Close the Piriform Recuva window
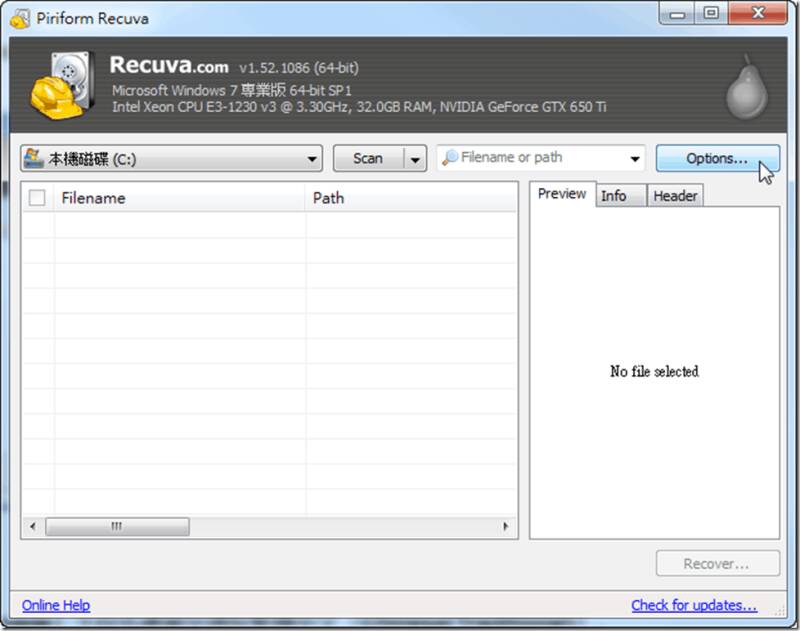 [x=758, y=13]
